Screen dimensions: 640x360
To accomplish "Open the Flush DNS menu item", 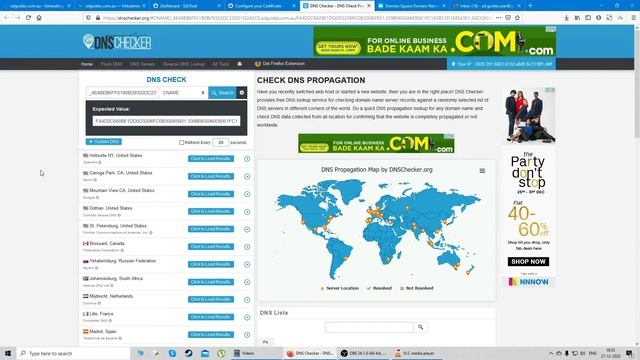I will (x=111, y=64).
